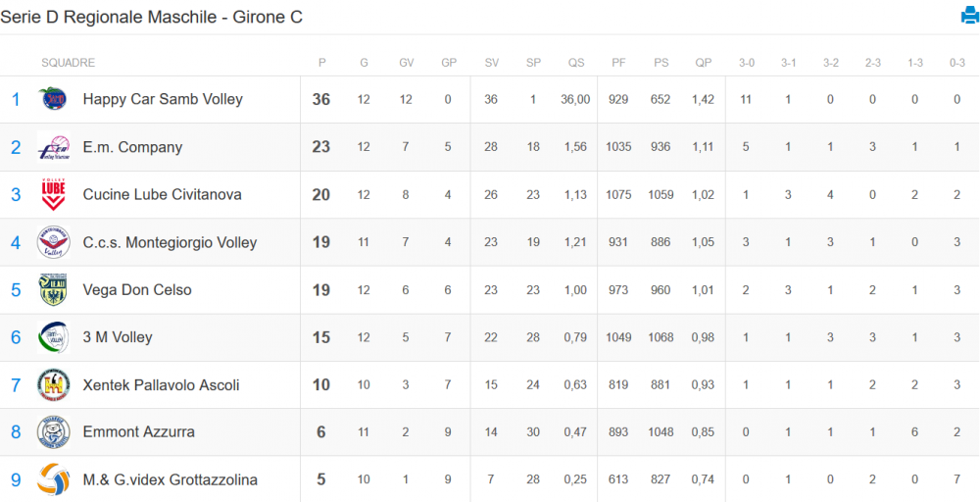This screenshot has height=502, width=980.
Task: Click rank number 1 in the standings
Action: click(x=16, y=99)
